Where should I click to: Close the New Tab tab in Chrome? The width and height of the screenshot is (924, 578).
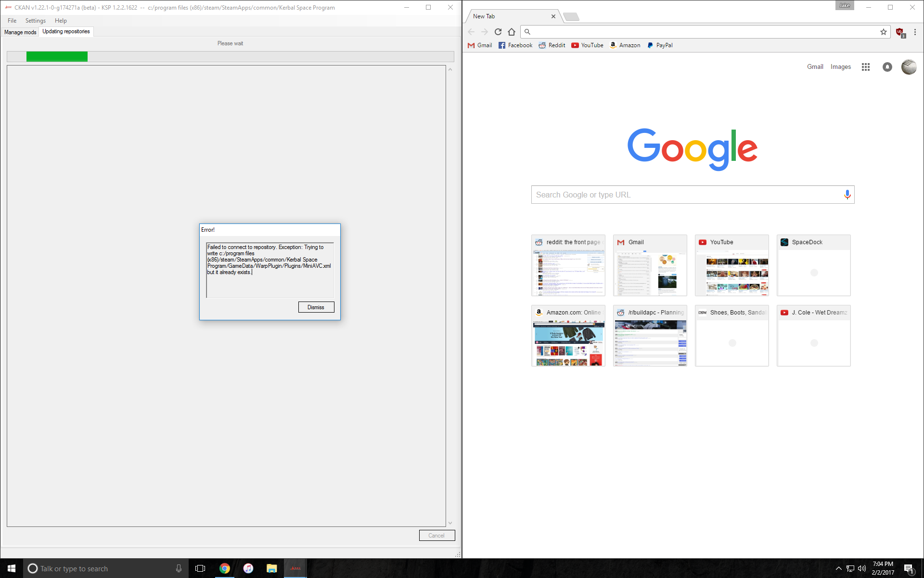[553, 16]
